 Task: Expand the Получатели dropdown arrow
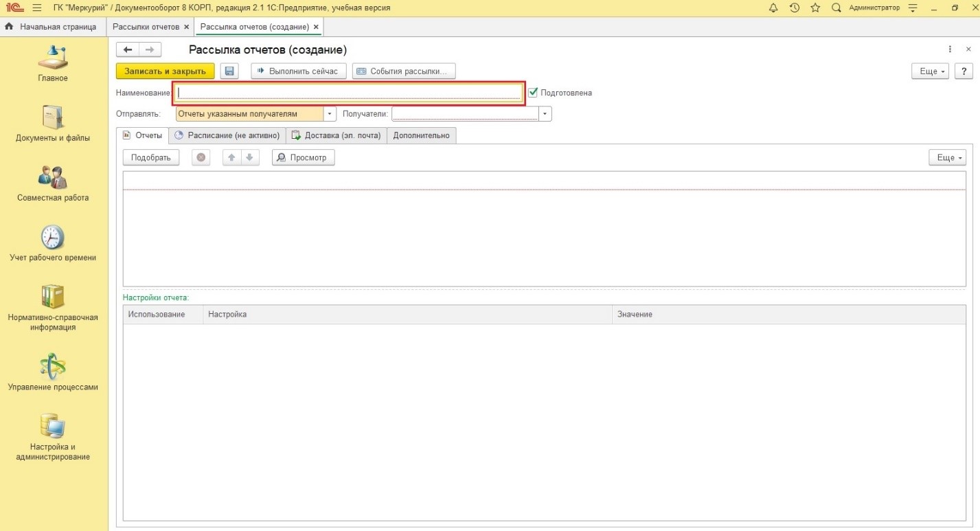(545, 114)
